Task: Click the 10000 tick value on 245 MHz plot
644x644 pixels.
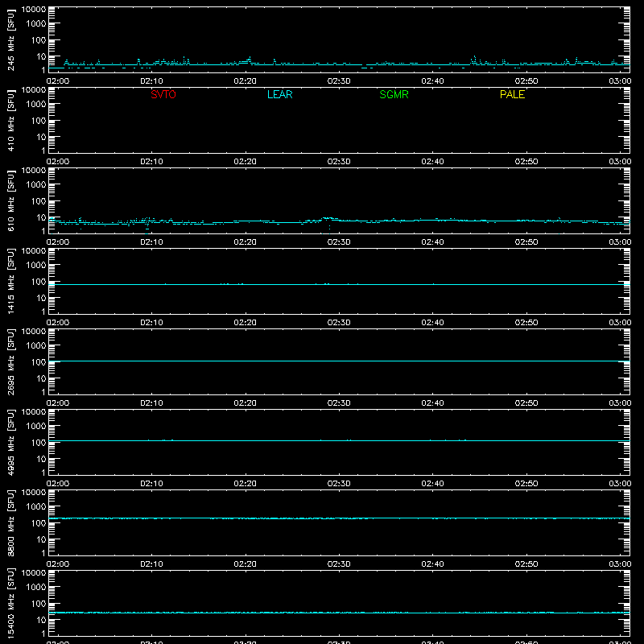Action: pos(34,10)
